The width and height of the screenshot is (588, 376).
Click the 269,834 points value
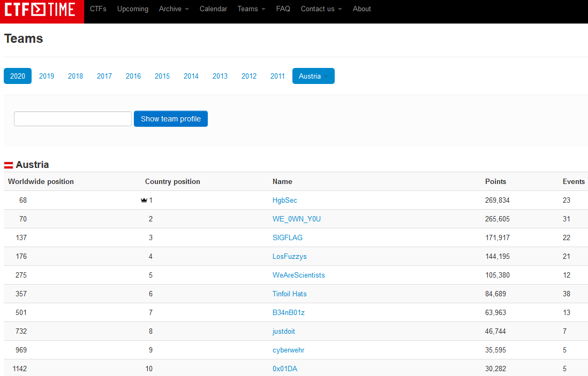[x=497, y=200]
